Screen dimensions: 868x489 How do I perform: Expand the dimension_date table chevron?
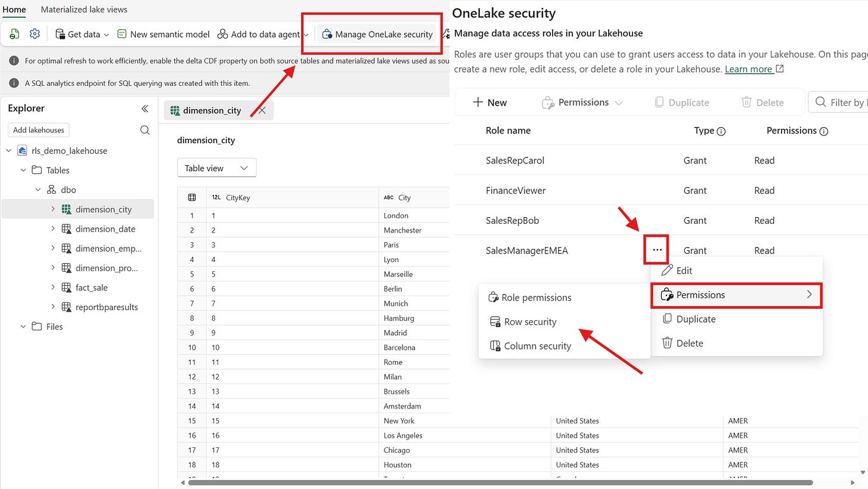click(x=52, y=228)
